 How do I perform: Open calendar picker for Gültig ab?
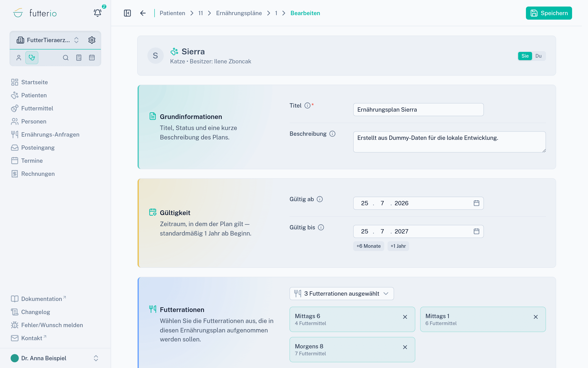click(x=476, y=203)
